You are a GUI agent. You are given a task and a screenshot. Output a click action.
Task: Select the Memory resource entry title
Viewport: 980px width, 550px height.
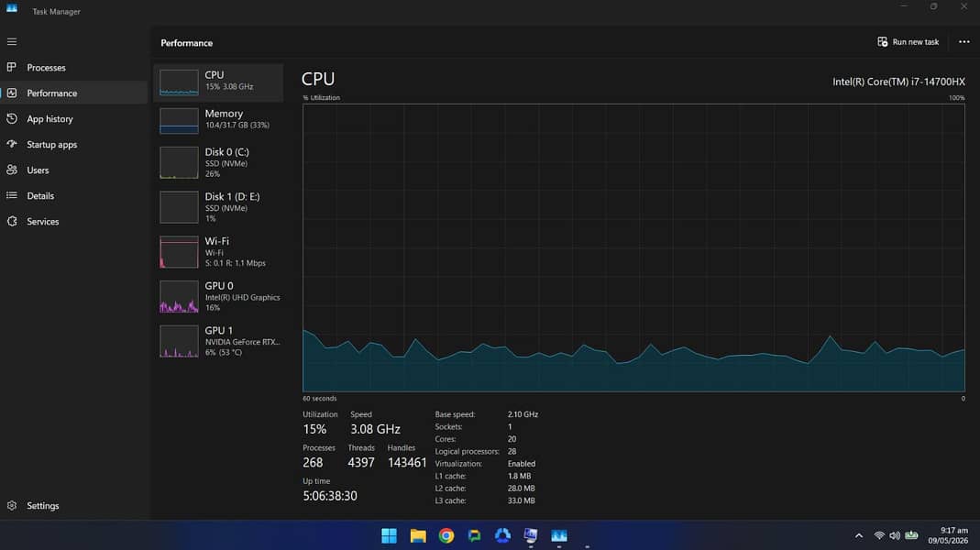click(x=224, y=113)
